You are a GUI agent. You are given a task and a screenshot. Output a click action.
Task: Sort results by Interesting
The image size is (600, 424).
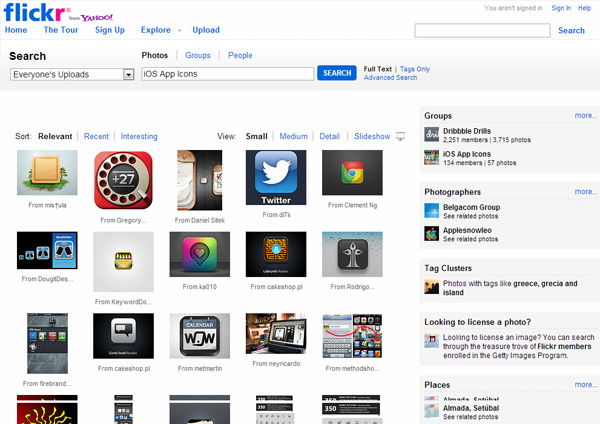[139, 136]
